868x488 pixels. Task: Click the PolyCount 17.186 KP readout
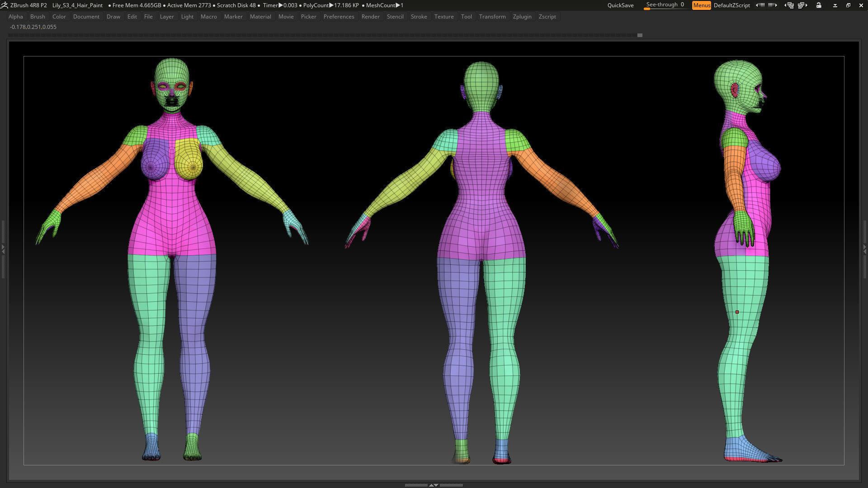[x=331, y=5]
